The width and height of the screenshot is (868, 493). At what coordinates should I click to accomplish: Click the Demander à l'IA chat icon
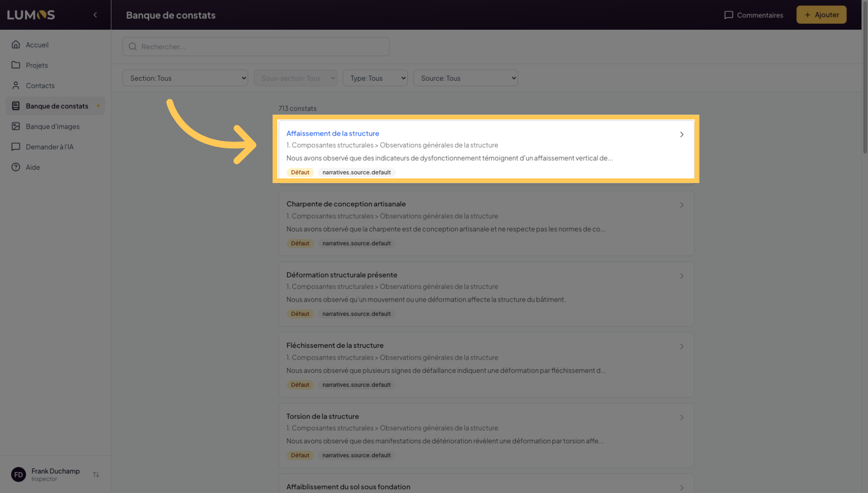16,147
